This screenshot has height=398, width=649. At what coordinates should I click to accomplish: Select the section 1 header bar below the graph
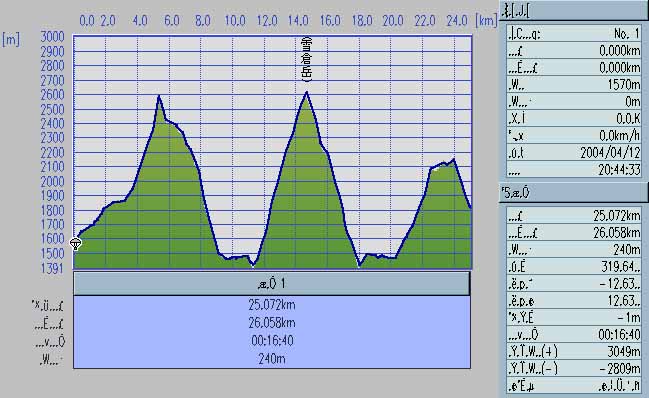[x=272, y=284]
